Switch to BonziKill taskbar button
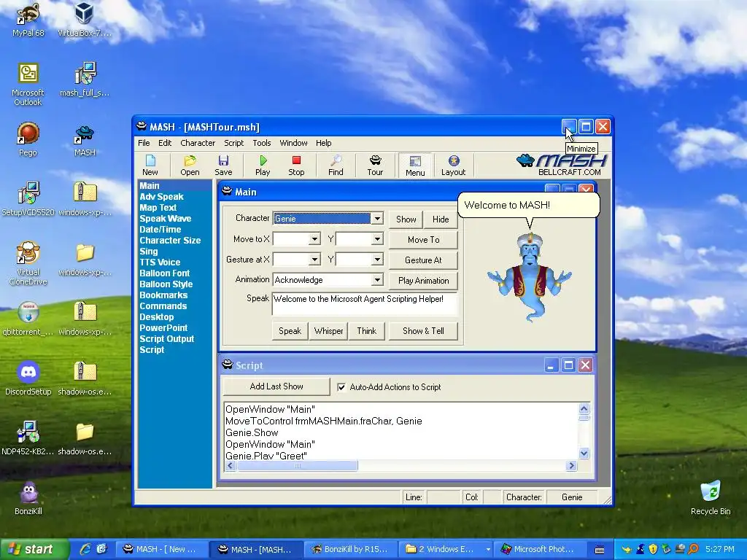The height and width of the screenshot is (560, 747). pos(351,550)
